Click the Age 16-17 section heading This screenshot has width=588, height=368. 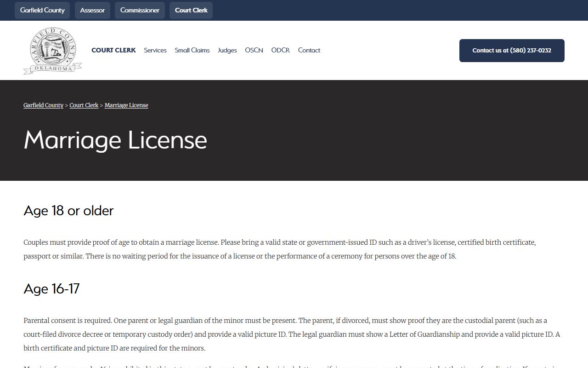click(x=51, y=289)
